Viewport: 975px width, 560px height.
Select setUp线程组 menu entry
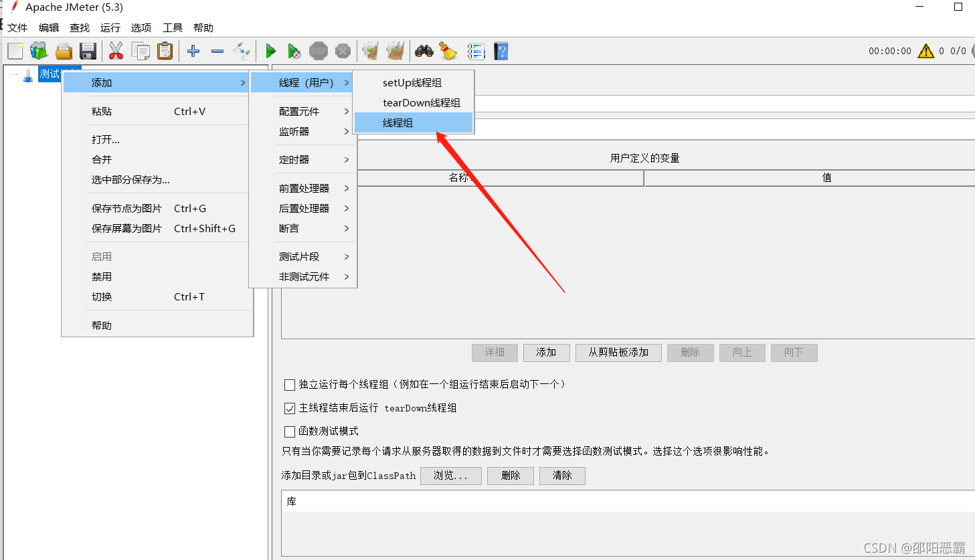(x=414, y=82)
